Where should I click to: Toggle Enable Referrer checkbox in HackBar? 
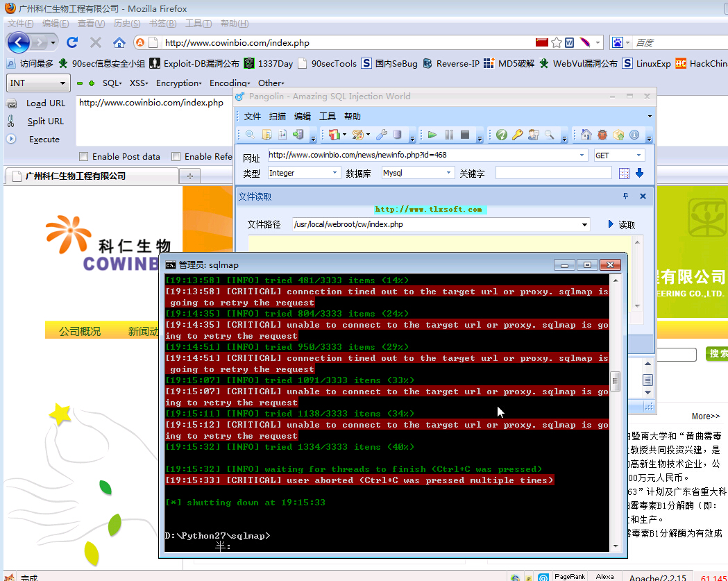(176, 156)
